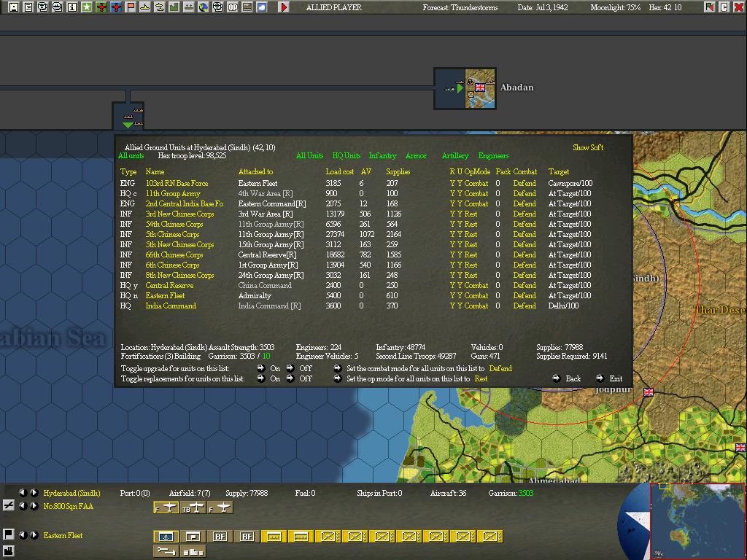Filter the list to Engineers
This screenshot has width=747, height=560.
pyautogui.click(x=494, y=156)
